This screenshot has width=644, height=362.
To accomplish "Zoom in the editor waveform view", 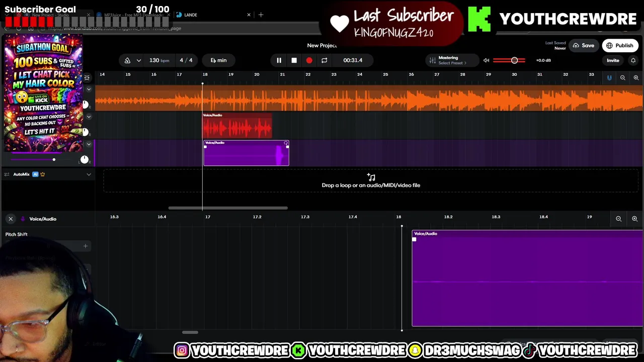I will (x=634, y=219).
